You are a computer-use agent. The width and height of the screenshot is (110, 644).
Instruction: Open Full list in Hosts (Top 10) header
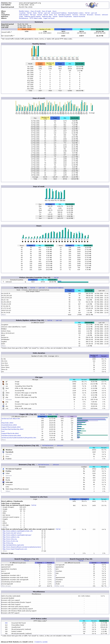[x=33, y=287]
